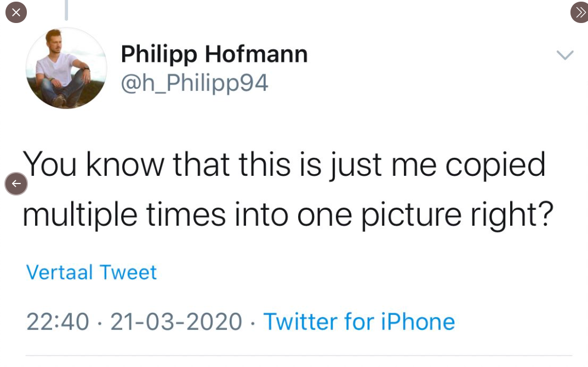Click the display name Philipp Hofmann

pyautogui.click(x=214, y=54)
